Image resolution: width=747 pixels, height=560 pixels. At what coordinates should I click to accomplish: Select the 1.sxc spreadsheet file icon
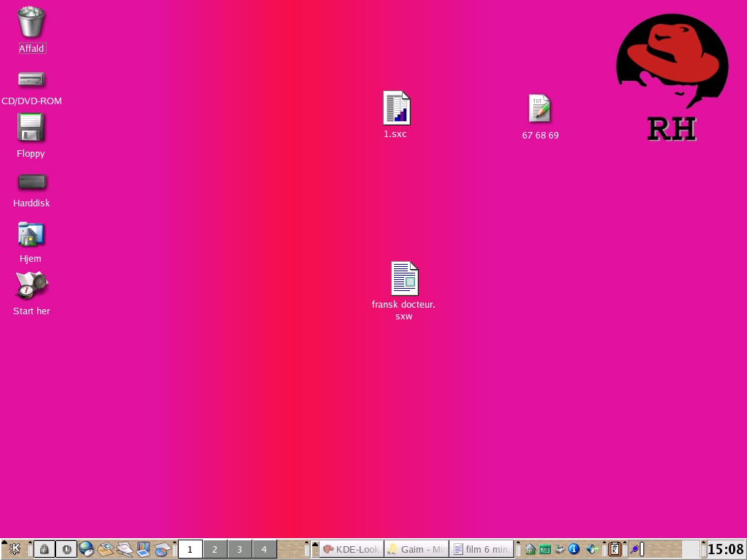pyautogui.click(x=396, y=108)
